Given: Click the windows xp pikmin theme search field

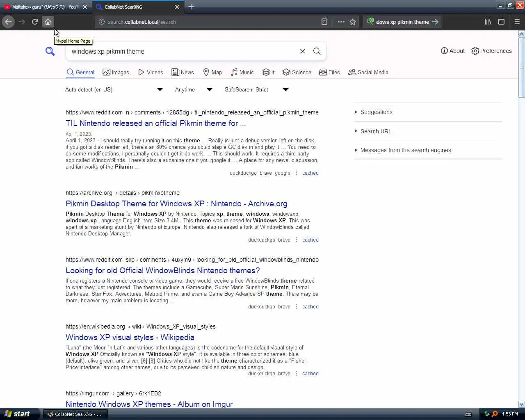Looking at the screenshot, I should pos(183,51).
